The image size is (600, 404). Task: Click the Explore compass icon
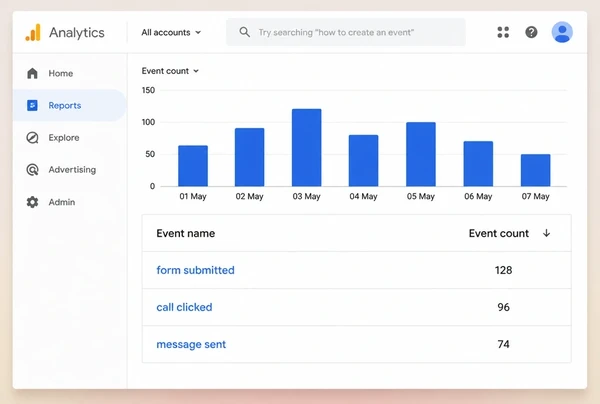tap(33, 137)
